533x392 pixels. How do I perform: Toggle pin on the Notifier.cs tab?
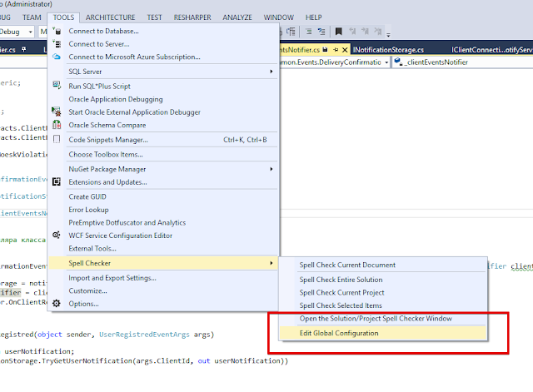point(336,50)
